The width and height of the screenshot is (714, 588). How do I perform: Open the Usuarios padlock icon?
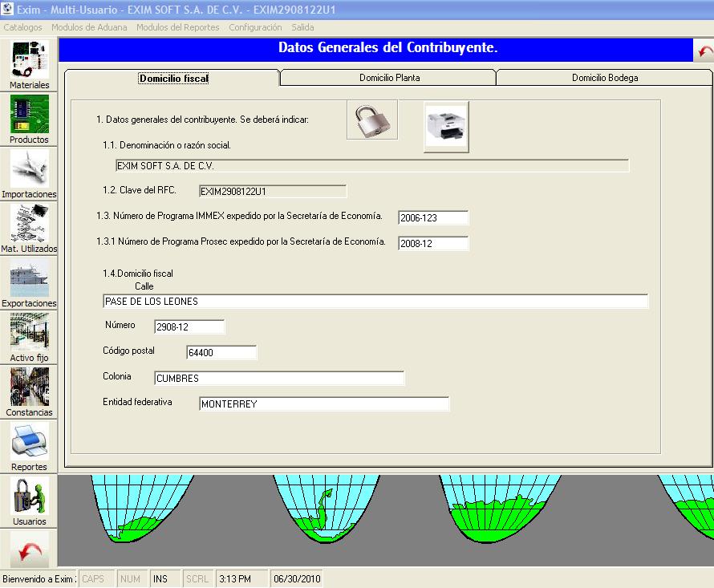coord(29,502)
